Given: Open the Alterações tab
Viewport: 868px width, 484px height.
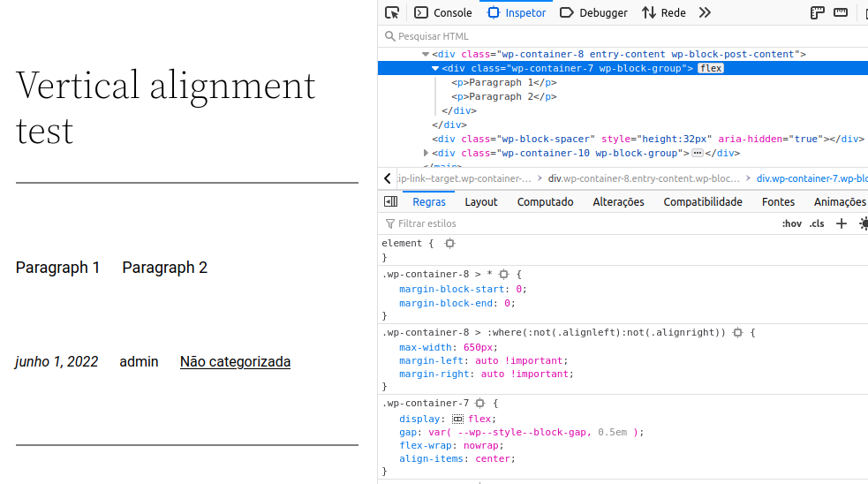Looking at the screenshot, I should (618, 202).
